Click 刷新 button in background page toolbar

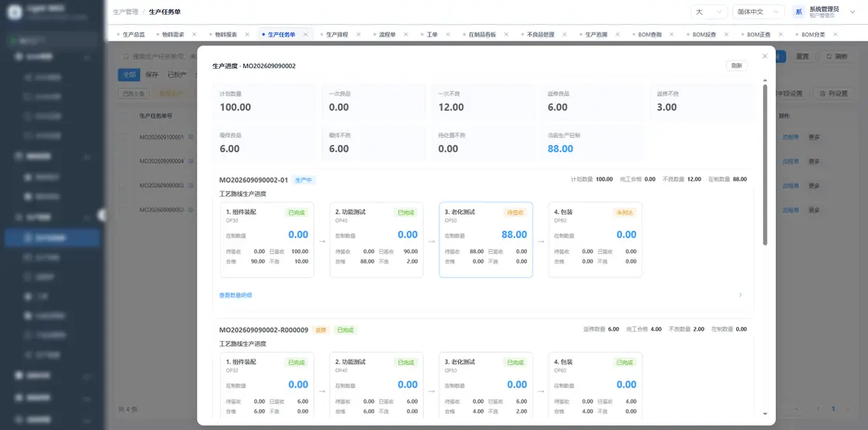pyautogui.click(x=836, y=56)
